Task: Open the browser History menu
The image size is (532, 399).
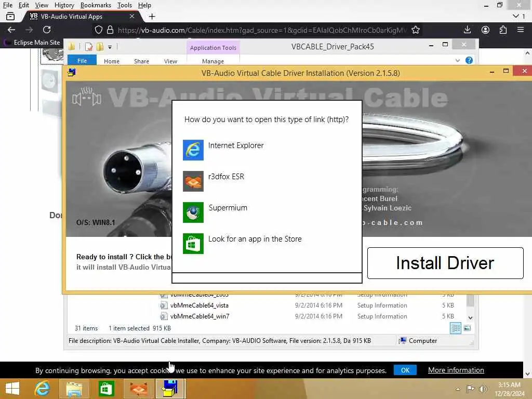Action: 64,5
